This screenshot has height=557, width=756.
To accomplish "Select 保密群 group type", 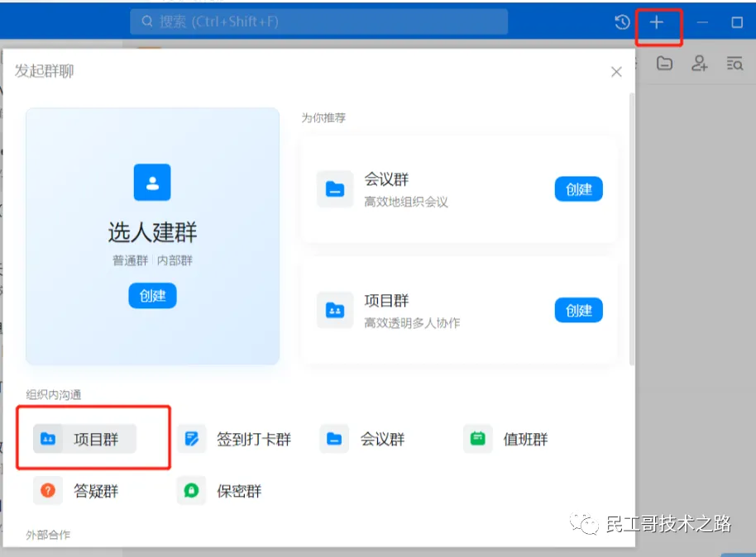I will [219, 491].
